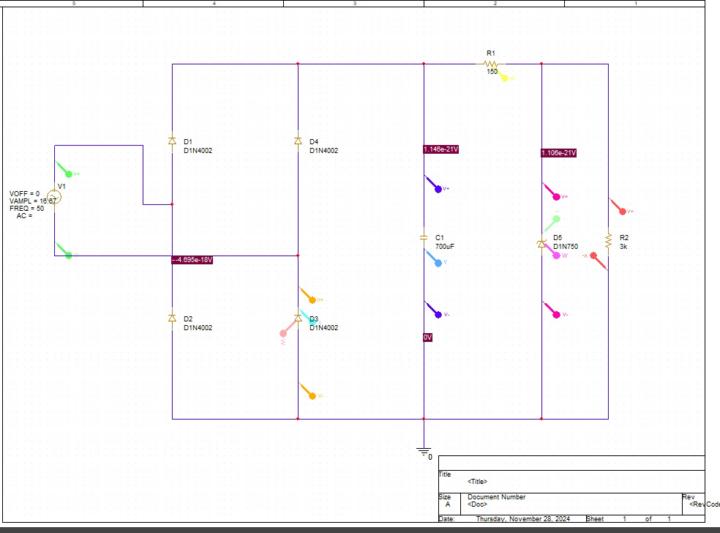Screen dimensions: 720x533
Task: Click the 700uF capacitor value
Action: [x=444, y=246]
